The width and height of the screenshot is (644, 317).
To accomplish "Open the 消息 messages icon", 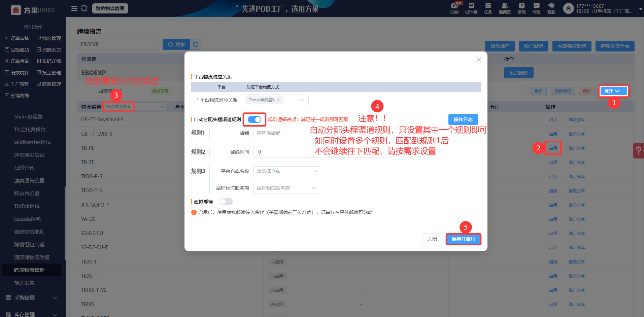I will point(536,8).
